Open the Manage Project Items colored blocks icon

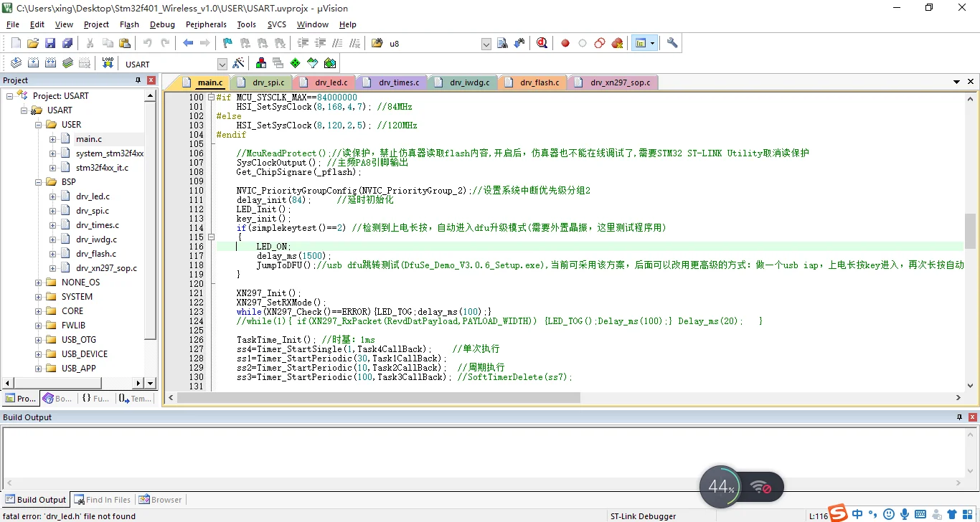pyautogui.click(x=260, y=63)
